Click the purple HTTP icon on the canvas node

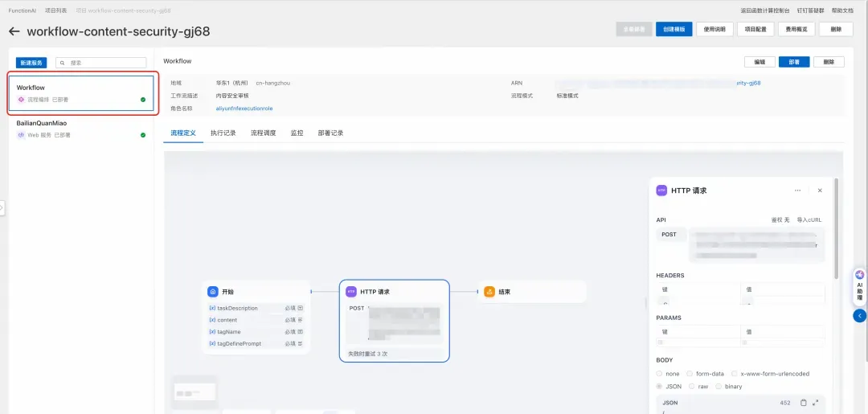click(x=351, y=292)
